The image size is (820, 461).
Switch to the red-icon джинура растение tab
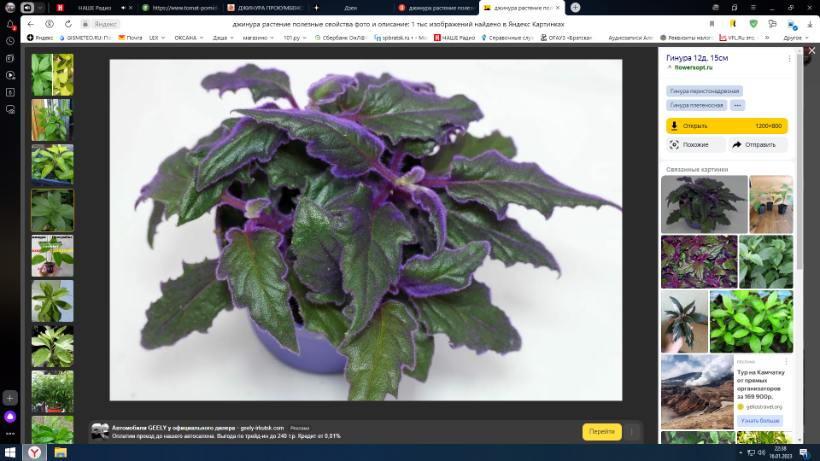(x=436, y=8)
